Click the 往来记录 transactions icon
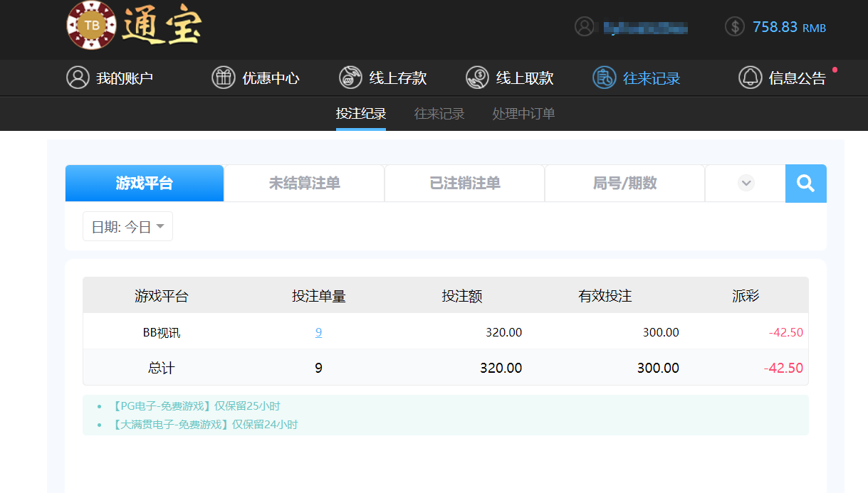This screenshot has width=868, height=493. click(603, 78)
